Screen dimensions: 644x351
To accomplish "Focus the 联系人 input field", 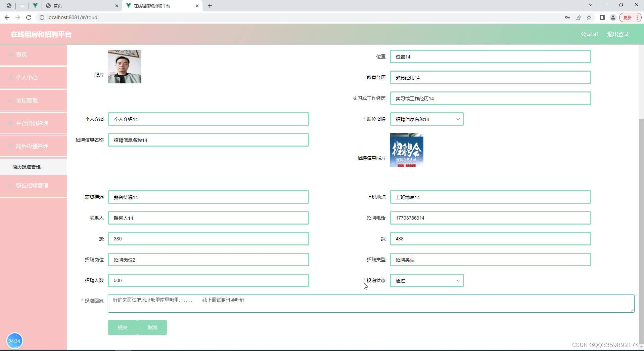I will click(x=208, y=218).
